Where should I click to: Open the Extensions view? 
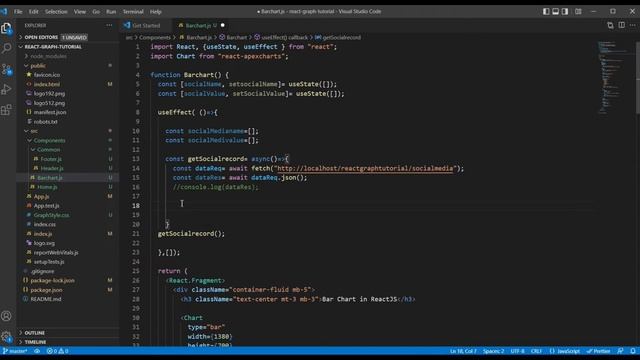(x=7, y=109)
